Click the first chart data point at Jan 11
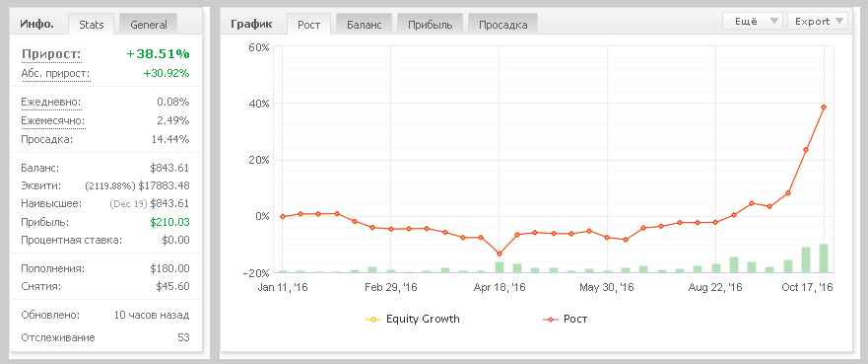 point(283,217)
